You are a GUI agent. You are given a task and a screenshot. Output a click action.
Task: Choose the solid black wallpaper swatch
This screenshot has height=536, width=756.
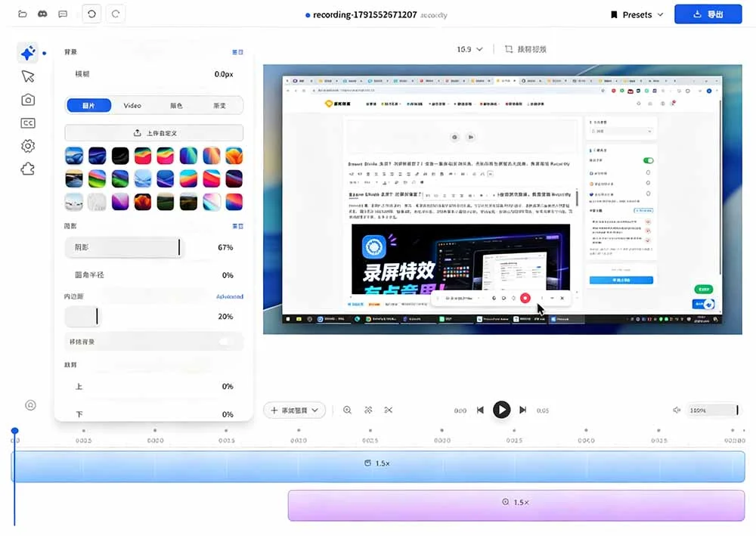(120, 156)
